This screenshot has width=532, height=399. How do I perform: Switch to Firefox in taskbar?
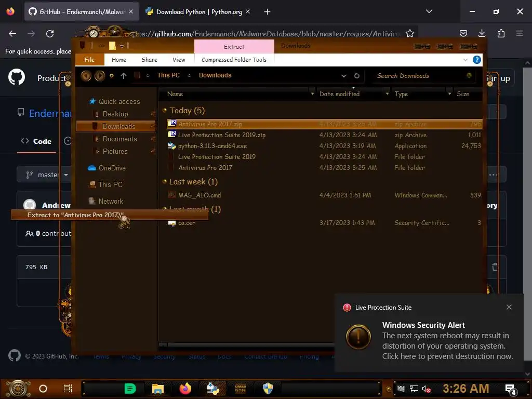click(185, 389)
